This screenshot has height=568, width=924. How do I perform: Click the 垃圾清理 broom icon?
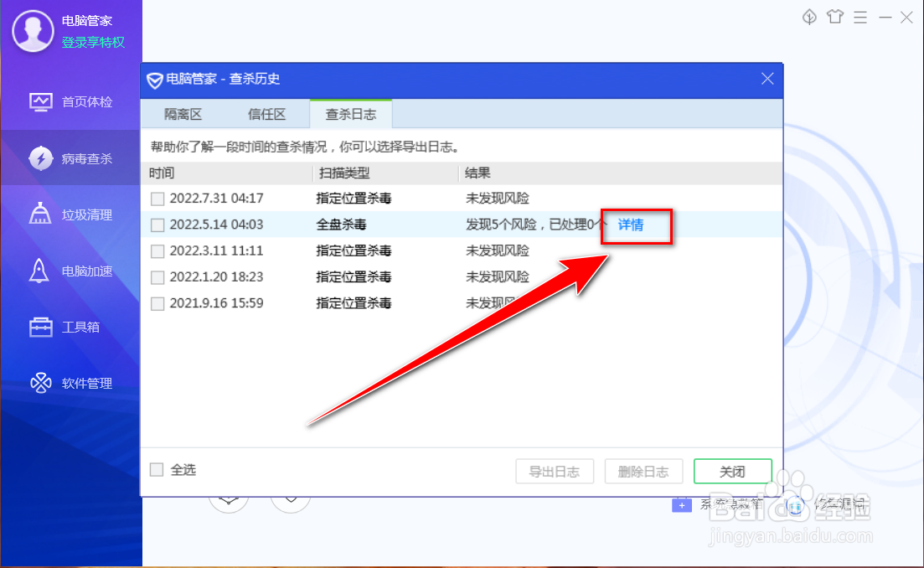[x=40, y=214]
